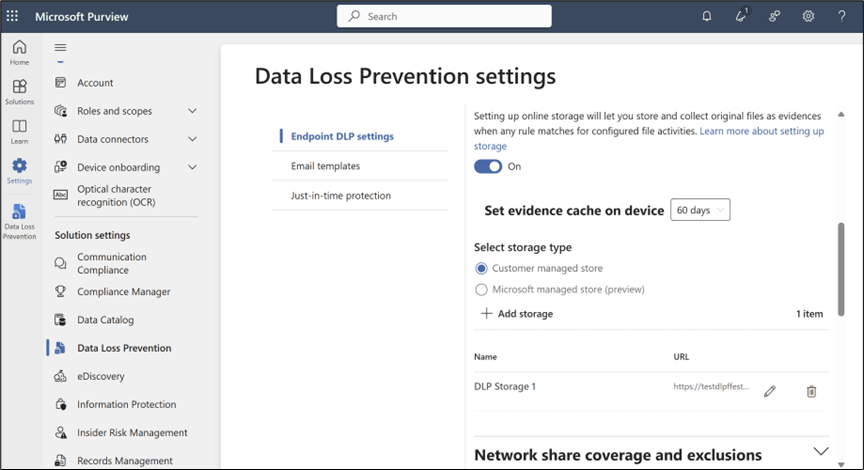Click the https://testdlpffest... URL cell

pyautogui.click(x=711, y=386)
